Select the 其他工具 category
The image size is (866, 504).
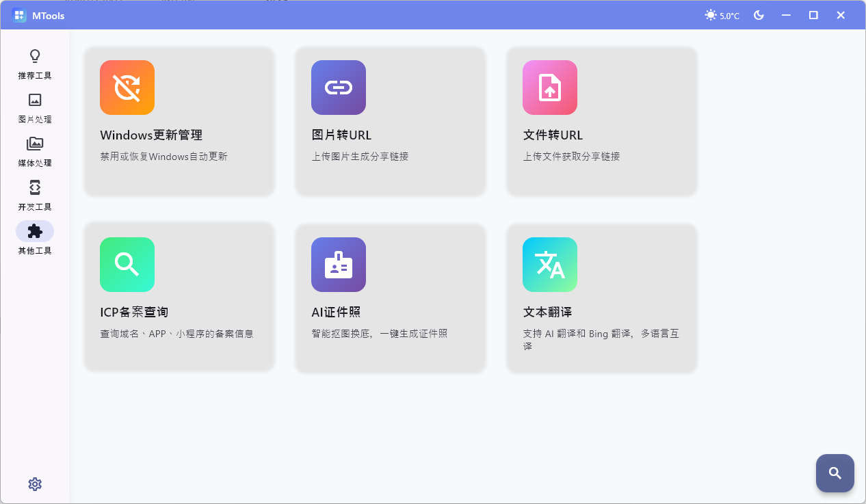coord(34,238)
